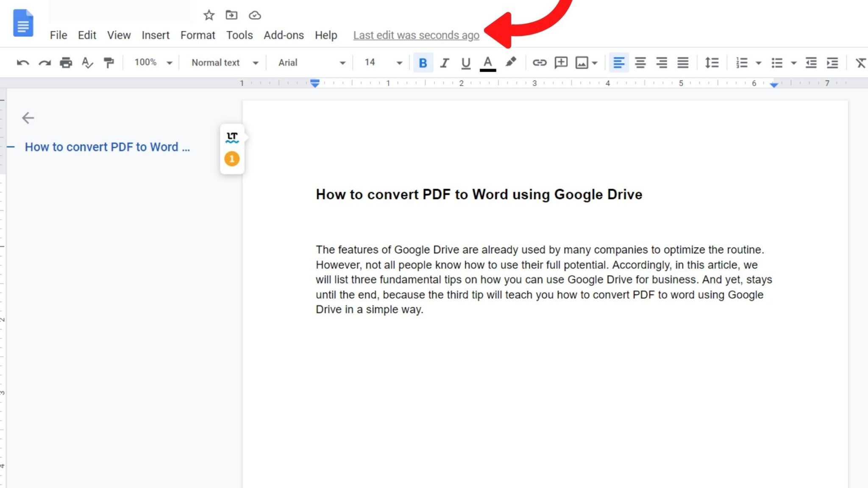Toggle italic formatting
The width and height of the screenshot is (868, 488).
(444, 63)
